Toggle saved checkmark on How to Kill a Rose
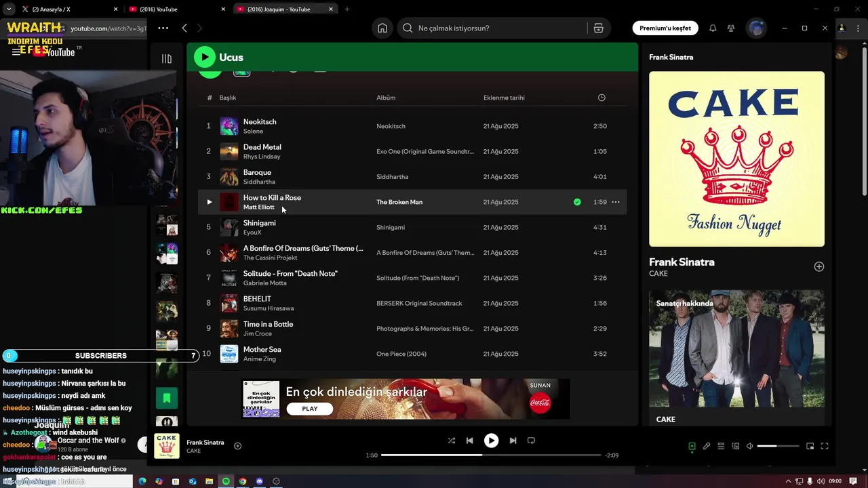Screen dimensions: 868x488 577,202
